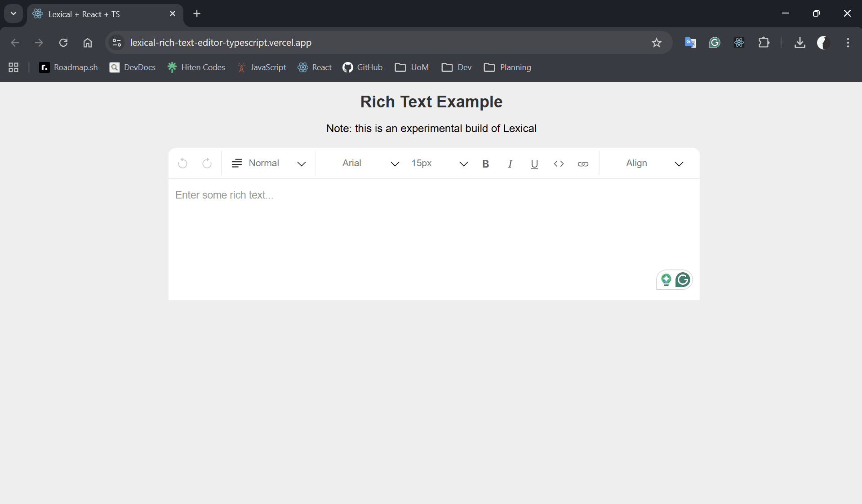862x504 pixels.
Task: Click the rich text input area
Action: pyautogui.click(x=431, y=225)
